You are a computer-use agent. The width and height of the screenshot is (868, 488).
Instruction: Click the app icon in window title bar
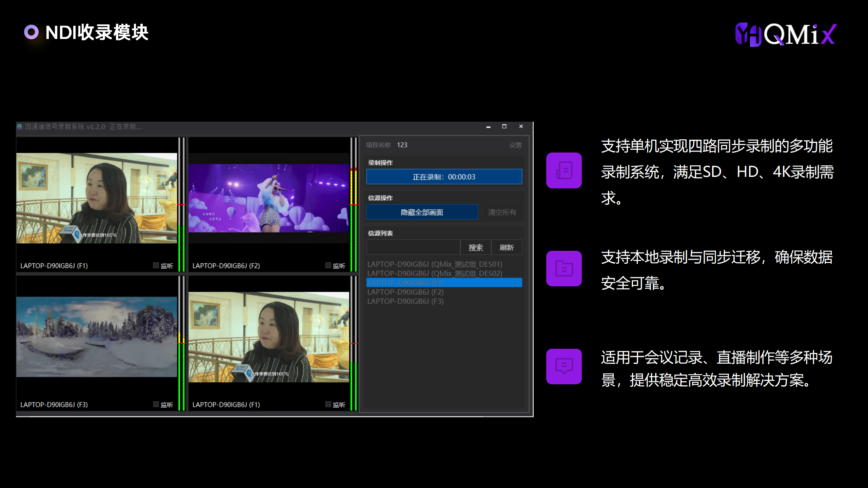click(x=20, y=127)
